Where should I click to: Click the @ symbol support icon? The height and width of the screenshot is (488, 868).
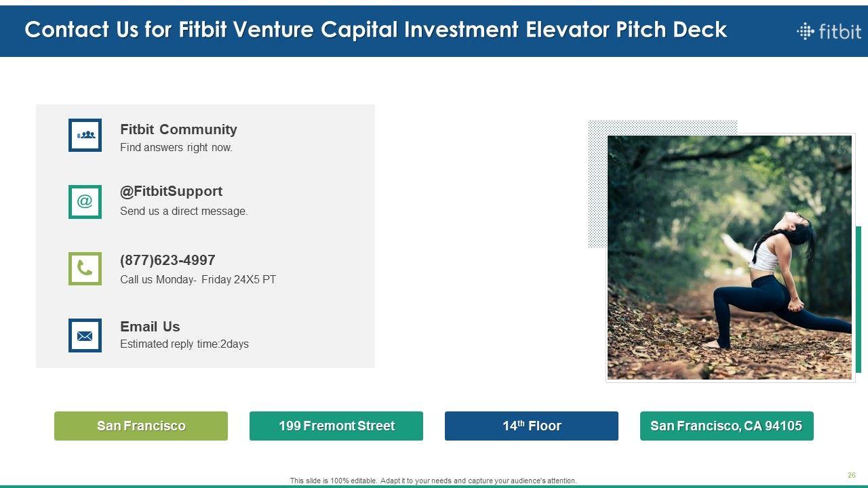click(85, 201)
